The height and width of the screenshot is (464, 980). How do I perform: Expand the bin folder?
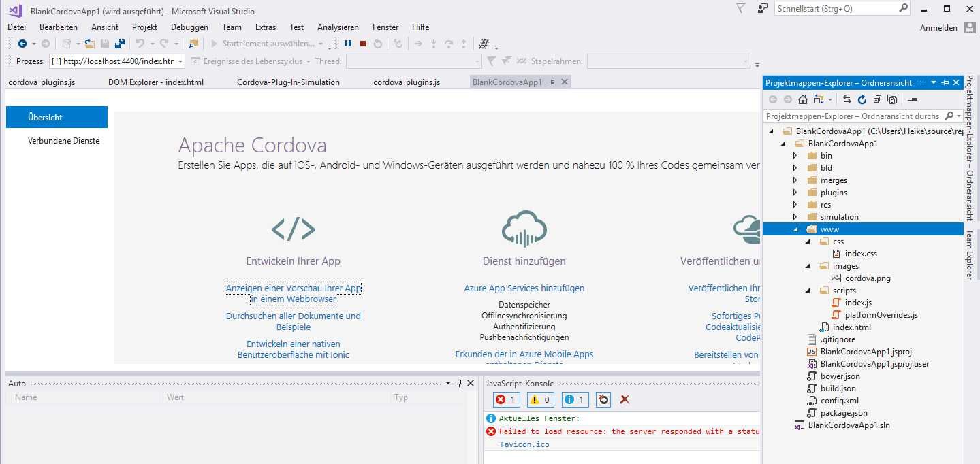[x=795, y=156]
